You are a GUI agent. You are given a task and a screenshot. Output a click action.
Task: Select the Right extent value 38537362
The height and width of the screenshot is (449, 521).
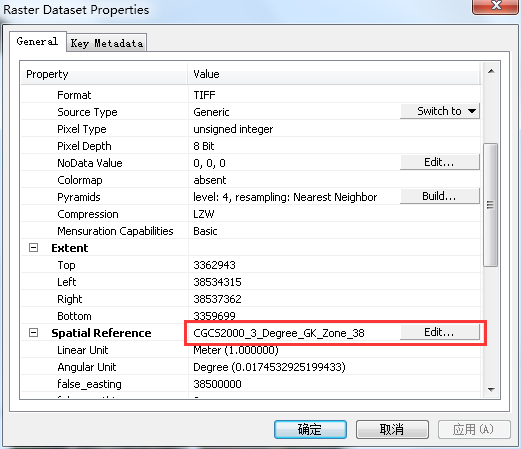[217, 299]
